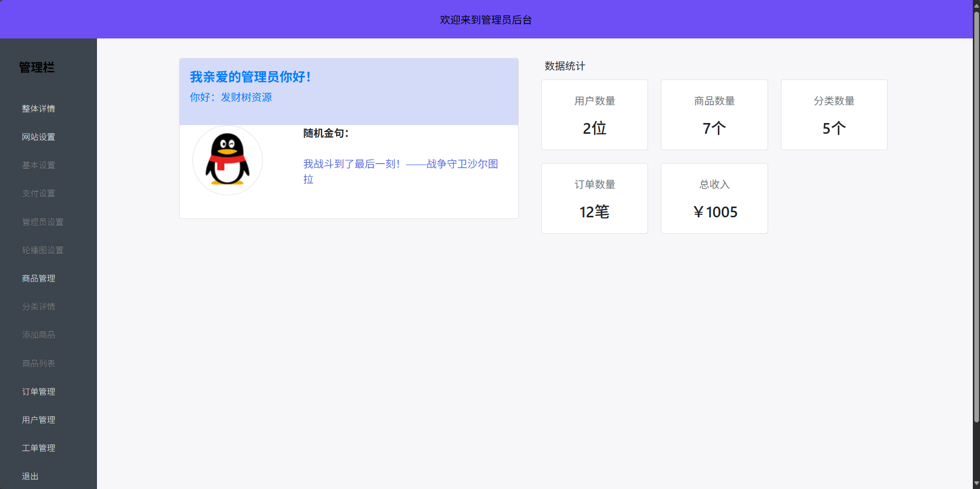Click the 用户数量 statistics card
The height and width of the screenshot is (489, 980).
(x=594, y=115)
